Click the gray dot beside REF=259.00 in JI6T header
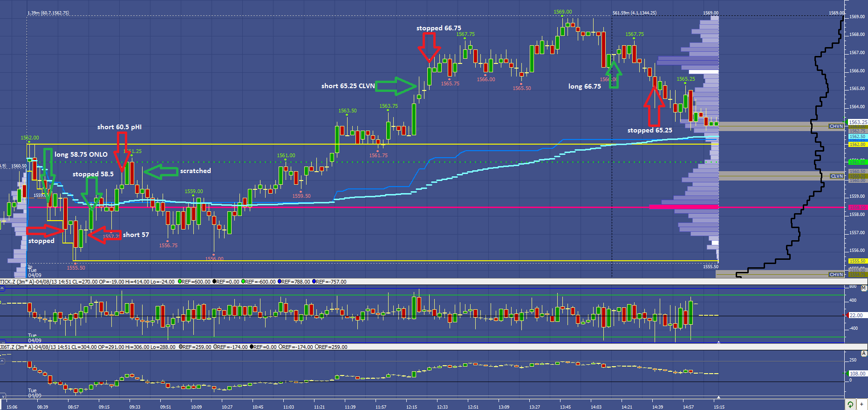 pyautogui.click(x=181, y=347)
